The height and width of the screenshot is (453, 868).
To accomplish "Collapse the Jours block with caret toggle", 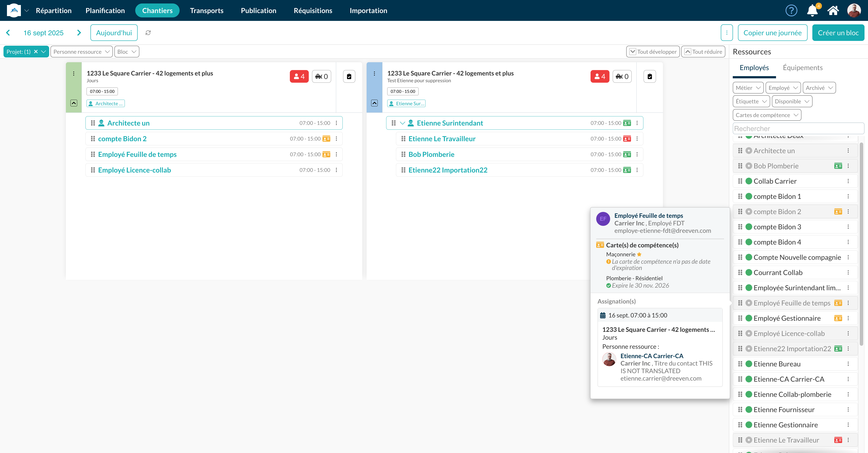I will (74, 103).
